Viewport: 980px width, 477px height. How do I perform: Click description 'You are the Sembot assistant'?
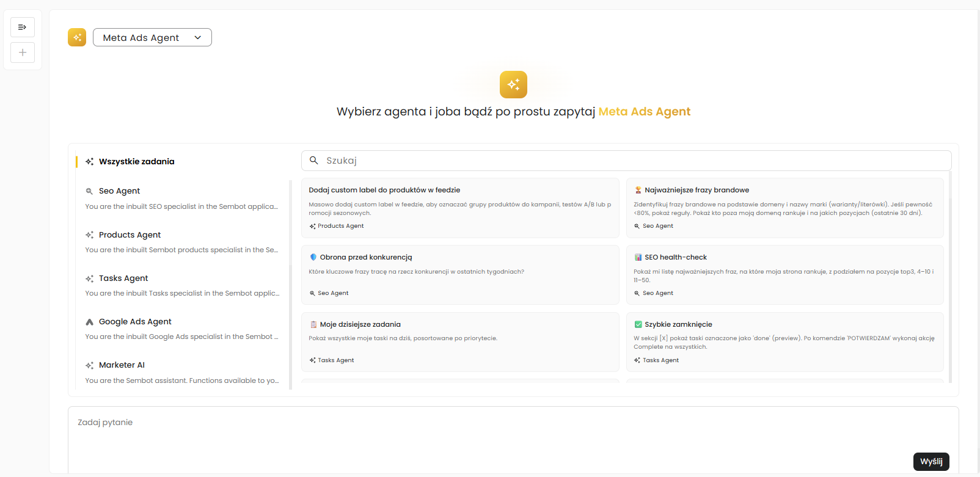point(182,381)
